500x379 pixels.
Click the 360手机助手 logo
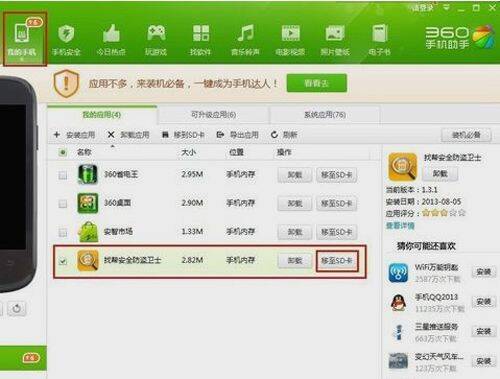[x=459, y=37]
